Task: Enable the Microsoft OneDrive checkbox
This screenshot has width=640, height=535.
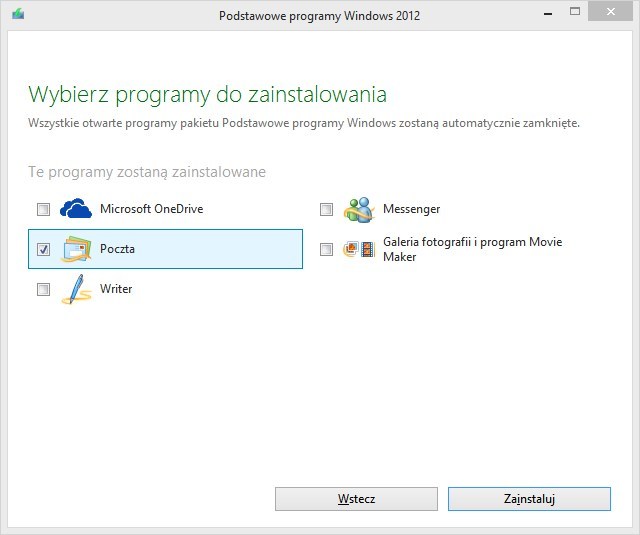Action: coord(43,209)
